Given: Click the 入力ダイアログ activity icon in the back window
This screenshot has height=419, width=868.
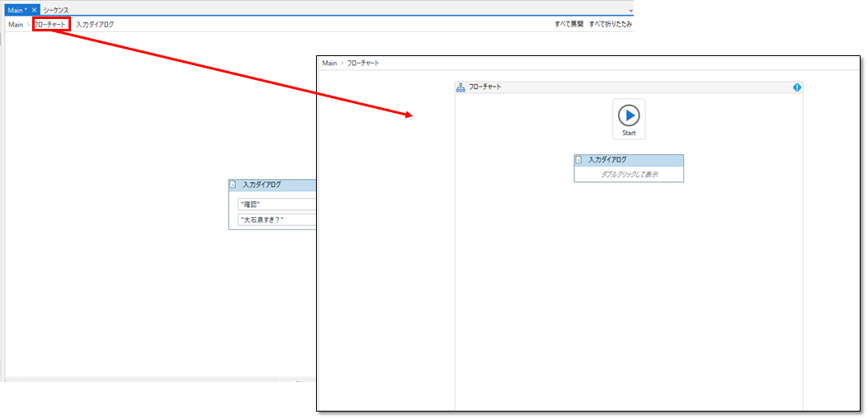Looking at the screenshot, I should [234, 185].
